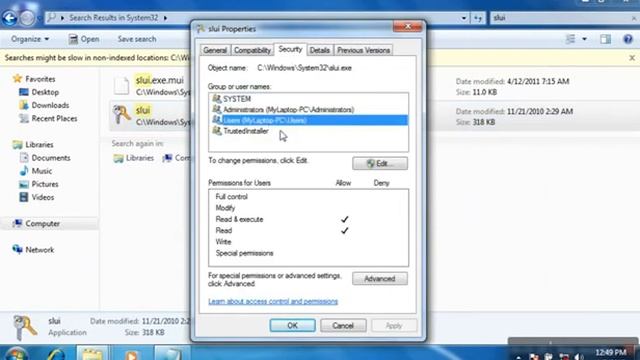Click Cancel in slui Properties

pos(343,325)
